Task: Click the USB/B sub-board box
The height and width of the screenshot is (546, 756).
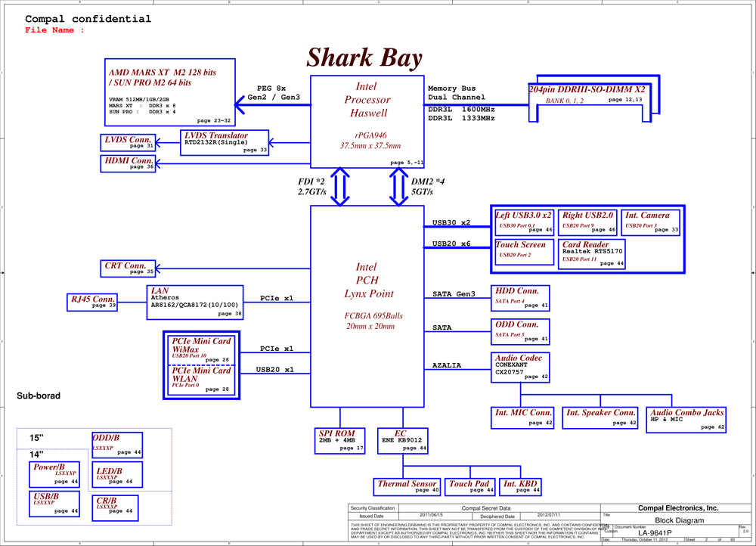Action: (x=54, y=504)
